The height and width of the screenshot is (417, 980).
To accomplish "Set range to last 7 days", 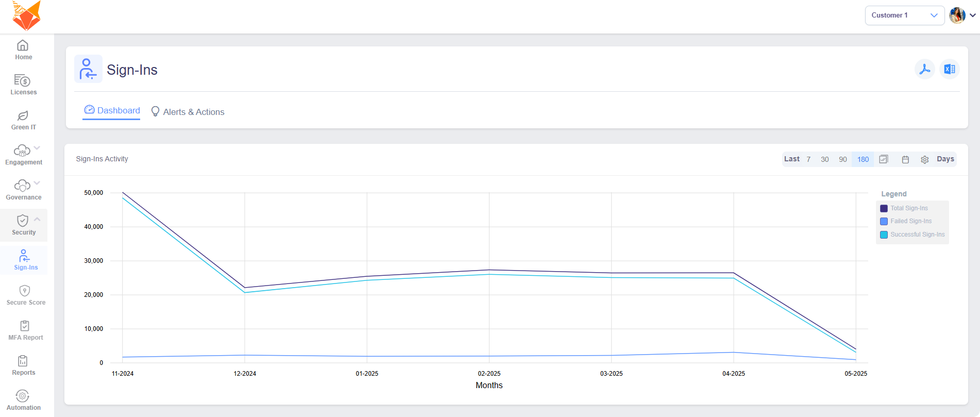I will coord(808,159).
